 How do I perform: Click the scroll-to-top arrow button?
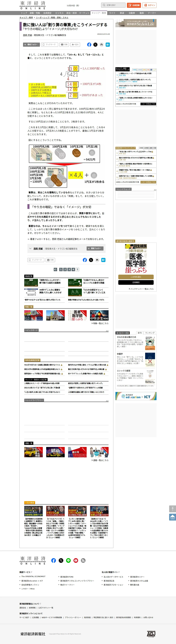(172, 509)
